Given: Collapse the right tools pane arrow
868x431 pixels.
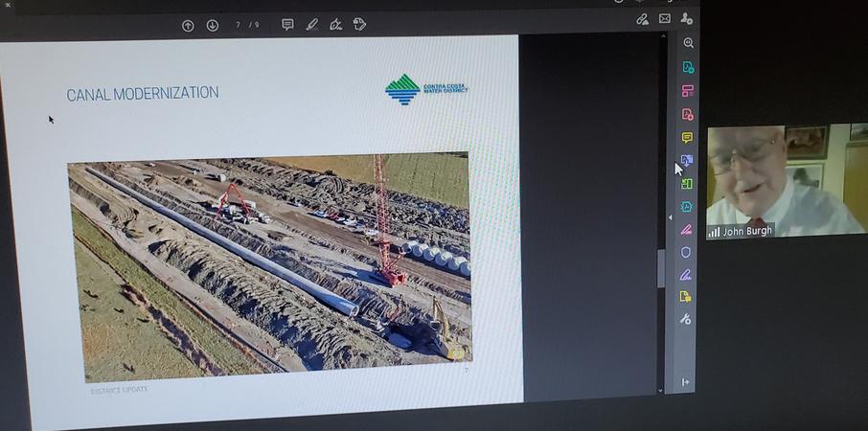Looking at the screenshot, I should pyautogui.click(x=670, y=217).
